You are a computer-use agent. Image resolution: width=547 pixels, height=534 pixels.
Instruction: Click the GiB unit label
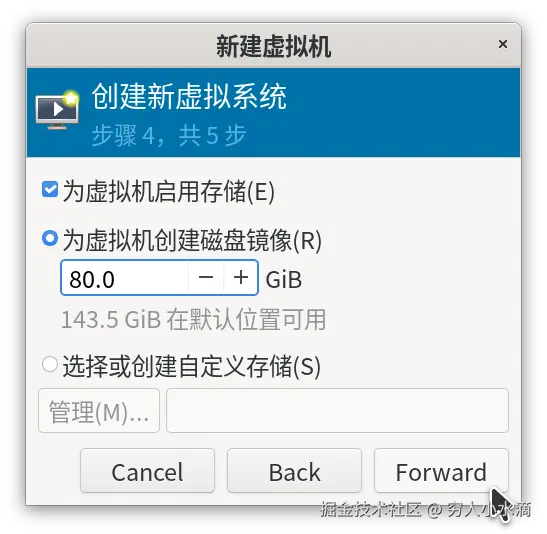point(284,279)
